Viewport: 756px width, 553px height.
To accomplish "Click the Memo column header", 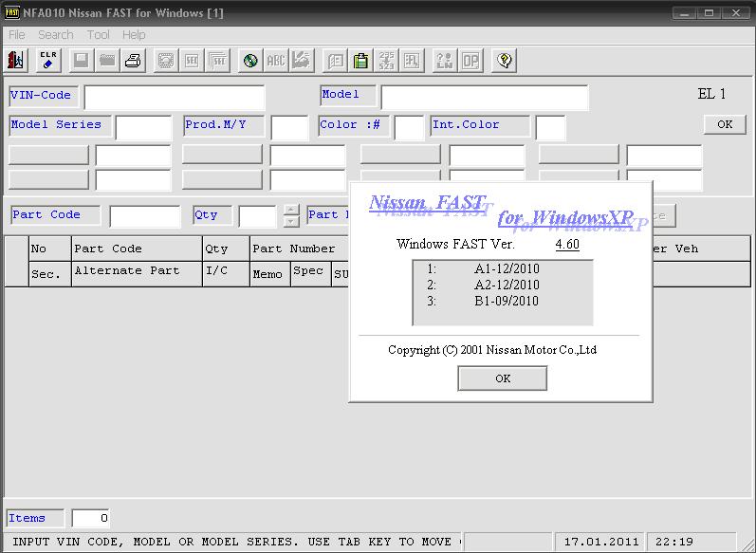I will [x=270, y=274].
